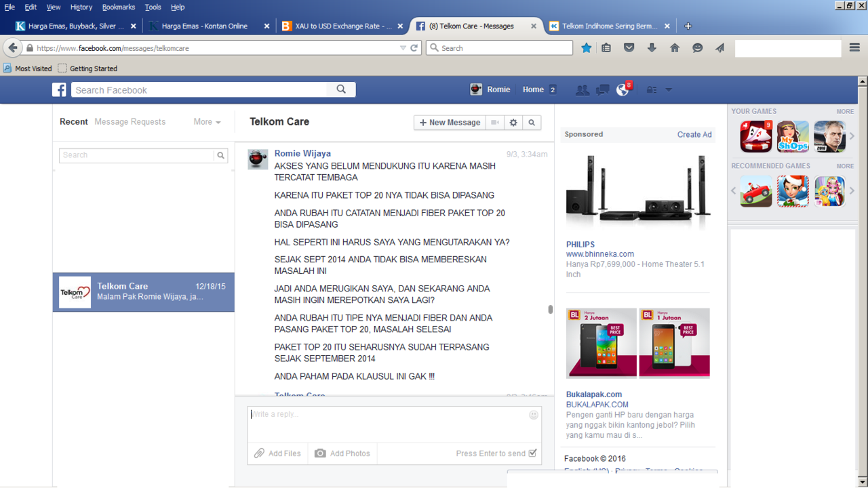Open the Bukalapak.com sponsored link
This screenshot has width=868, height=488.
[x=594, y=394]
